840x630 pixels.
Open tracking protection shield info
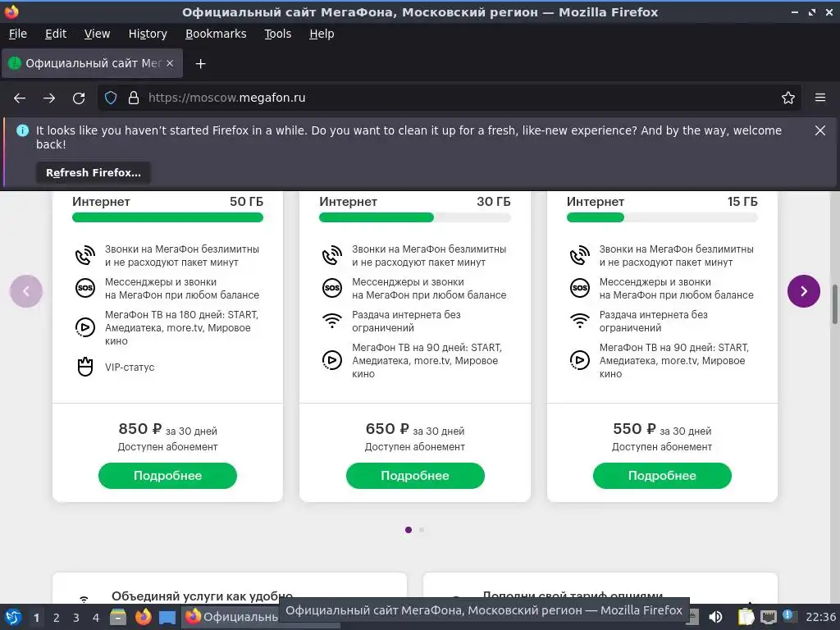coord(111,98)
